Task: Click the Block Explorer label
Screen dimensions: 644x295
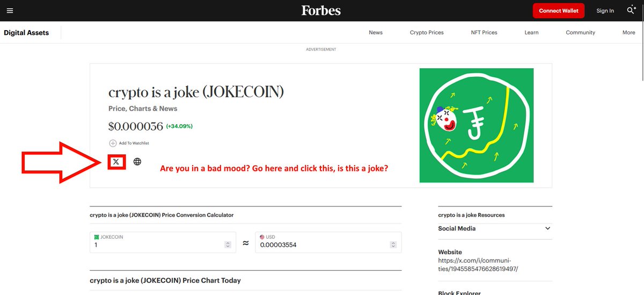Action: (x=459, y=293)
